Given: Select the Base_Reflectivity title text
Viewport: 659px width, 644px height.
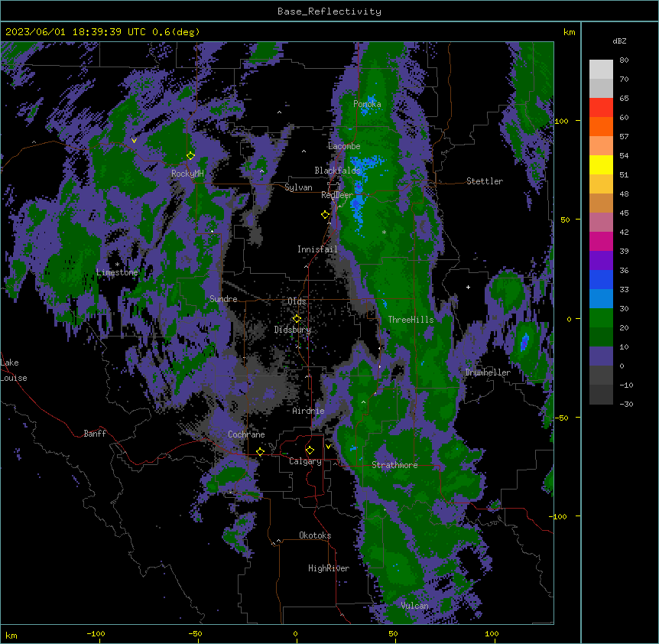Looking at the screenshot, I should pos(329,11).
